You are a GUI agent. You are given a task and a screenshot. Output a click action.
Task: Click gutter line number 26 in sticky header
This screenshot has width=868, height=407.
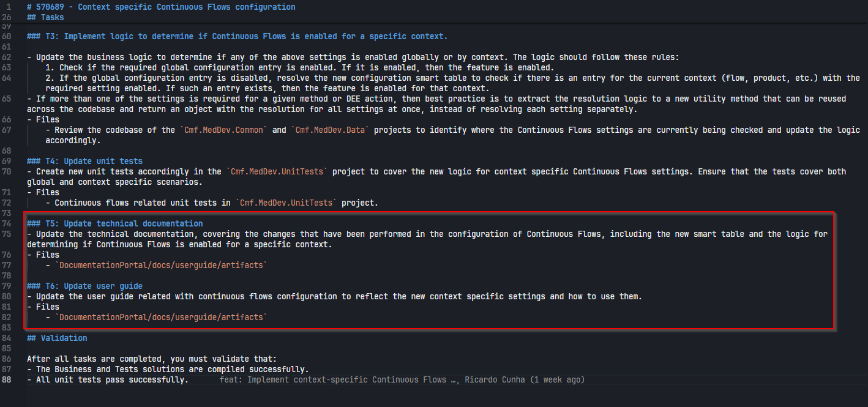pyautogui.click(x=7, y=17)
